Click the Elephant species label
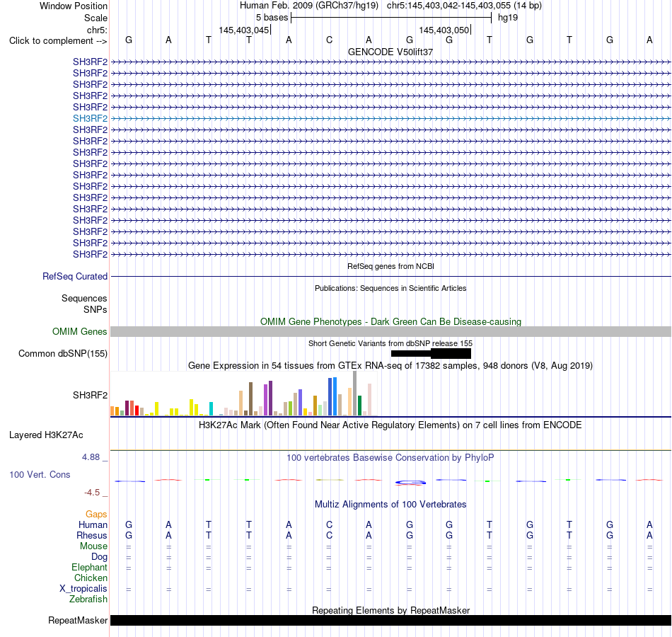Image resolution: width=672 pixels, height=637 pixels. click(89, 568)
